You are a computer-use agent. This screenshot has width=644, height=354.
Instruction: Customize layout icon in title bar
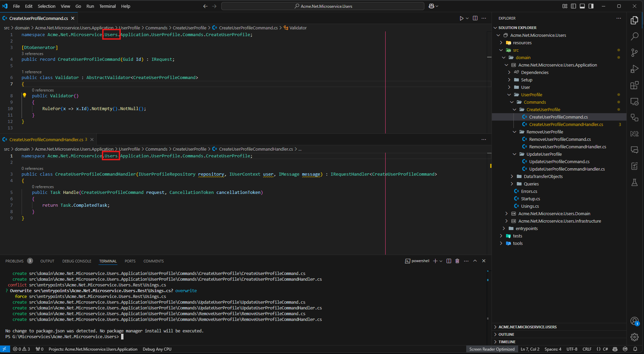click(x=565, y=6)
